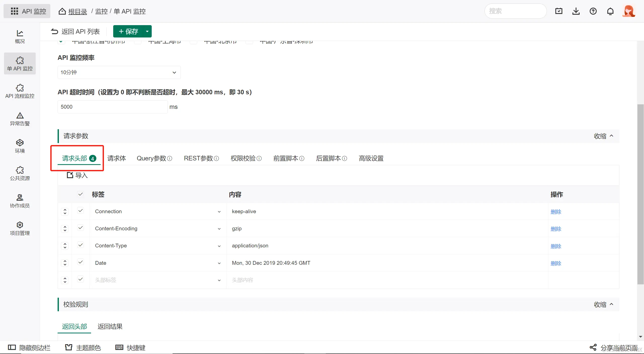644x354 pixels.
Task: Click the download icon in top bar
Action: coord(576,11)
